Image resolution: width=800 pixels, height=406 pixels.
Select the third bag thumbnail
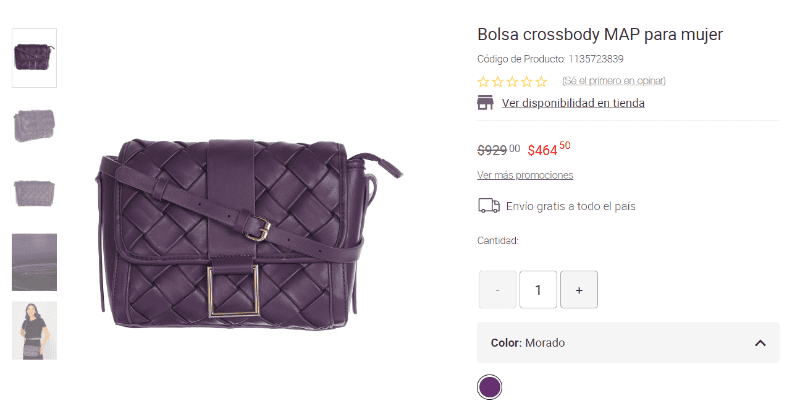coord(34,192)
